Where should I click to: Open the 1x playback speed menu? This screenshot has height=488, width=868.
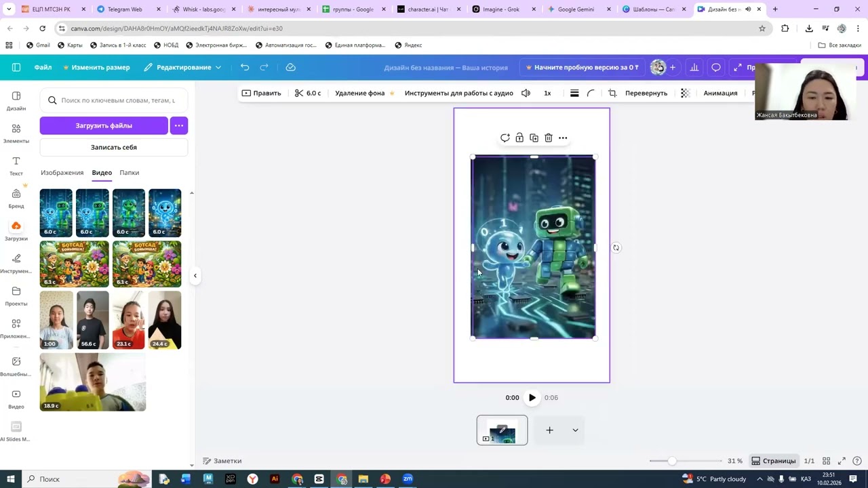coord(547,93)
